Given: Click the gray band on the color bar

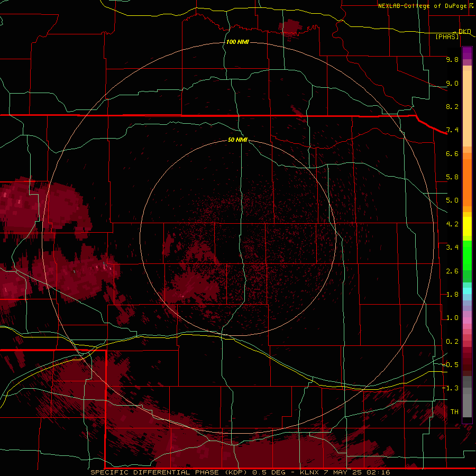Looking at the screenshot, I should click(467, 397).
